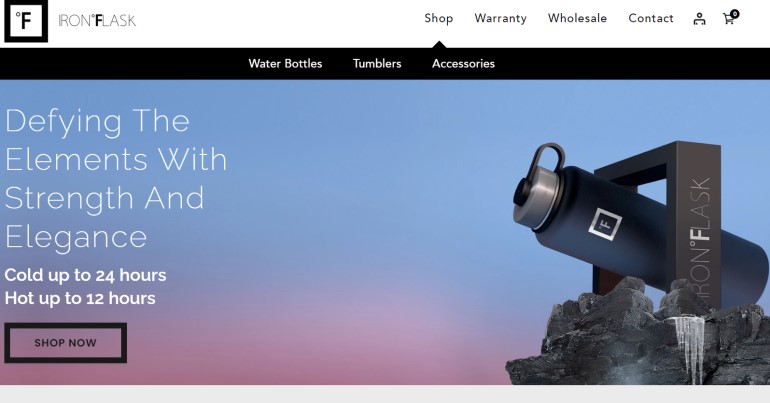This screenshot has width=770, height=403.
Task: Select Tumblers in the submenu
Action: click(x=377, y=63)
